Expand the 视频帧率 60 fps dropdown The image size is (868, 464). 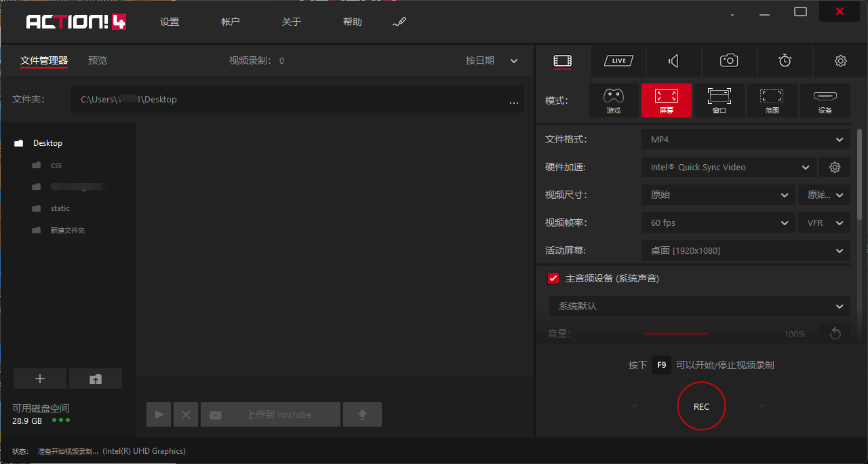(x=717, y=223)
